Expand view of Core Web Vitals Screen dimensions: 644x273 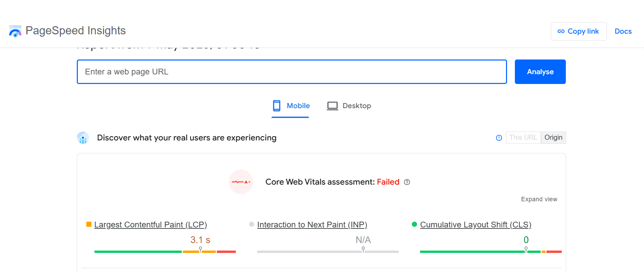tap(539, 199)
